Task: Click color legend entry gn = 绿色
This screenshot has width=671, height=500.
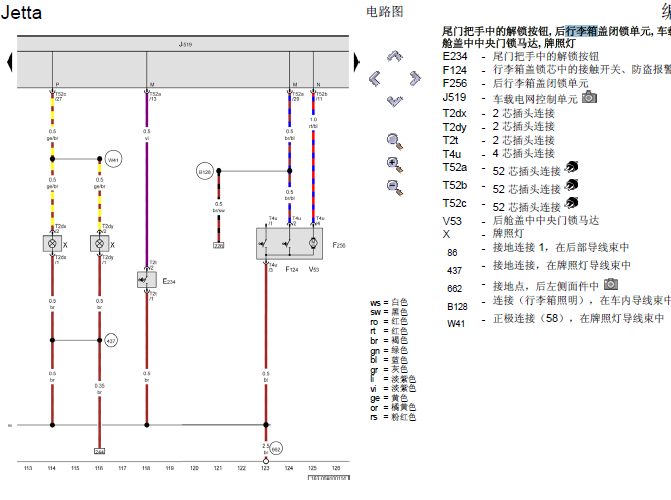Action: click(x=389, y=350)
